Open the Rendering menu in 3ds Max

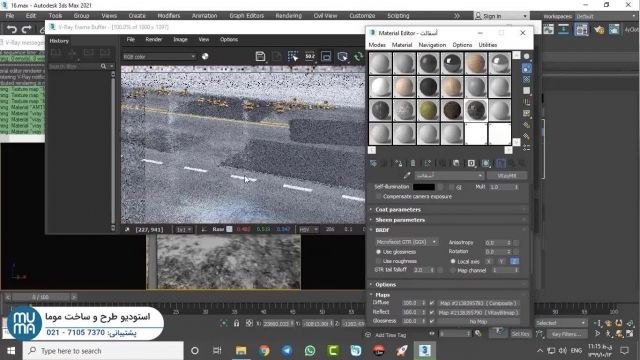289,16
